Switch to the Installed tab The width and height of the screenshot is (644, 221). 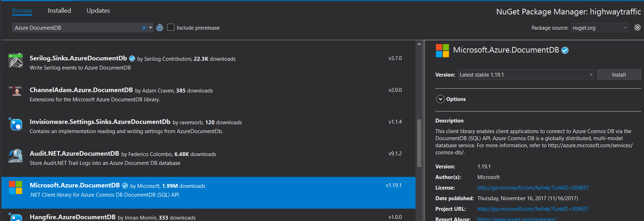click(x=59, y=11)
